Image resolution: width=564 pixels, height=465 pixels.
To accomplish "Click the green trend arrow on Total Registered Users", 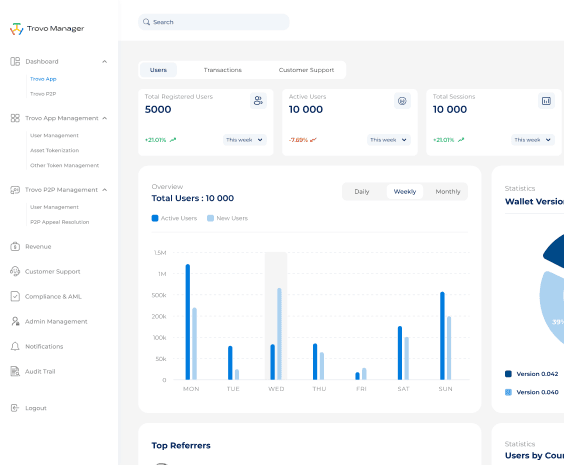I will tap(173, 140).
